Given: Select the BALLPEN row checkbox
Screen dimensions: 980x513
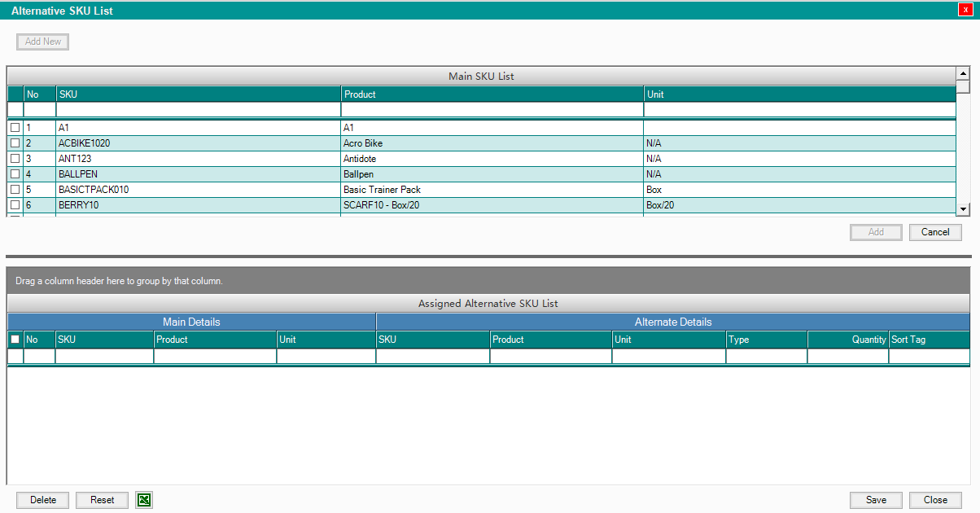Looking at the screenshot, I should click(x=15, y=174).
